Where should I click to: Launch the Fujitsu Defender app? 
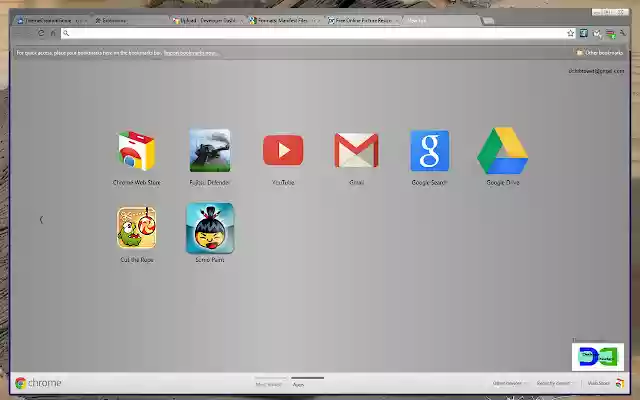[x=210, y=150]
